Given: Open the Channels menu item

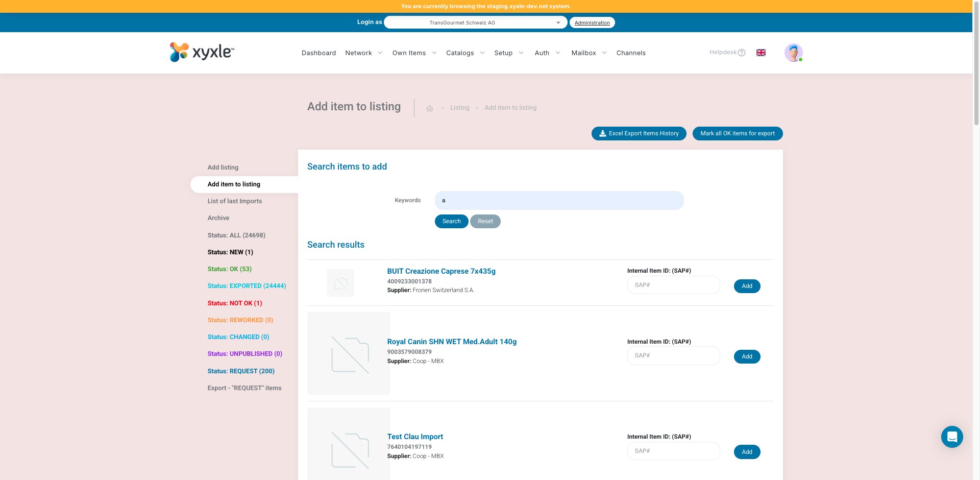Looking at the screenshot, I should coord(631,53).
